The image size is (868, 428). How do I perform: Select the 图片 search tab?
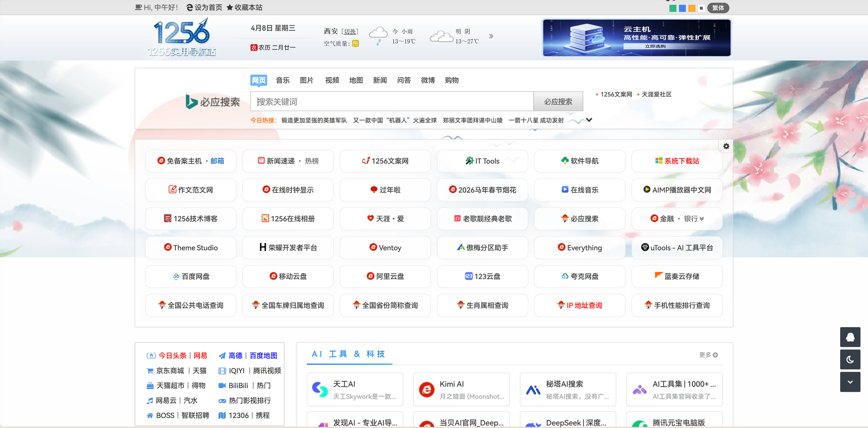[306, 80]
